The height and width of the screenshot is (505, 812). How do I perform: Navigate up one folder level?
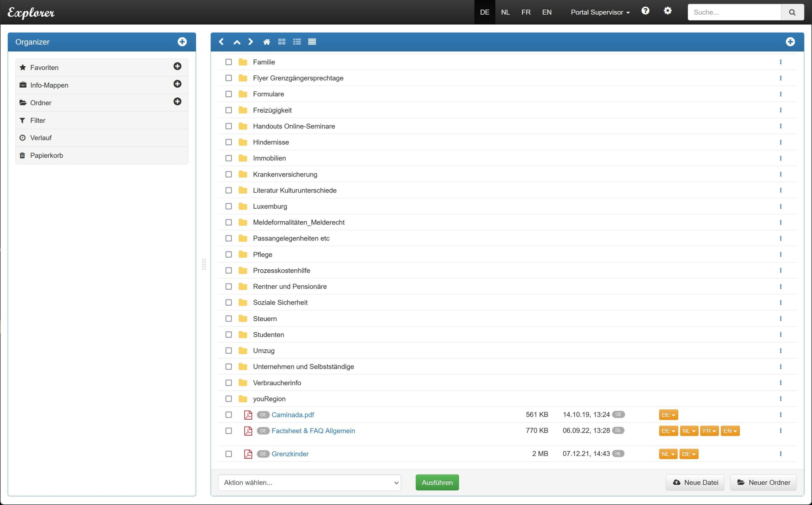[237, 42]
